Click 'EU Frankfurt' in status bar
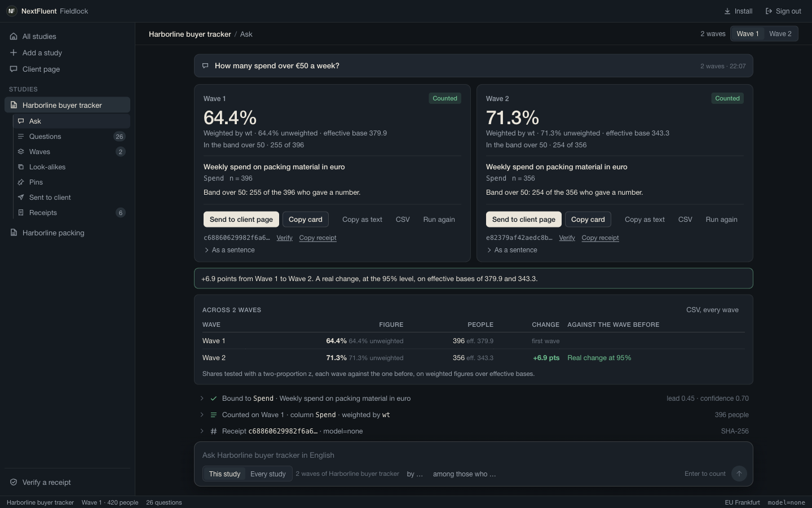The height and width of the screenshot is (508, 812). (742, 502)
